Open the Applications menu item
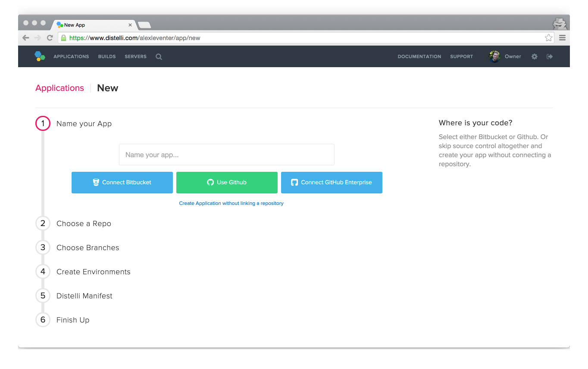This screenshot has width=588, height=369. coord(71,56)
